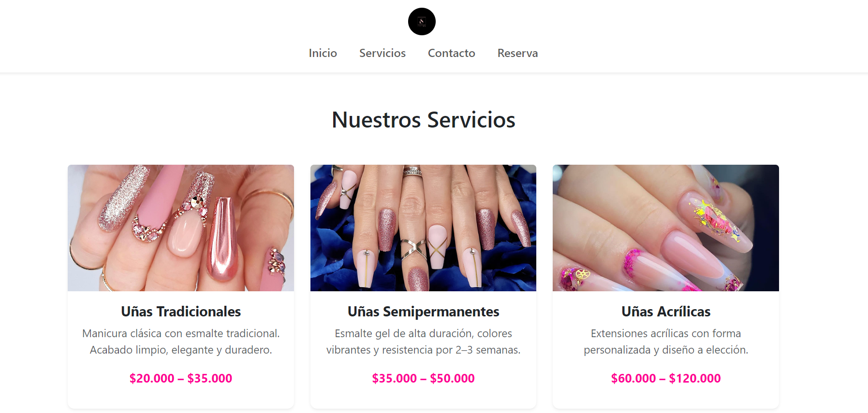Screen dimensions: 868x413
Task: Select the Reserva navigation link
Action: [517, 53]
